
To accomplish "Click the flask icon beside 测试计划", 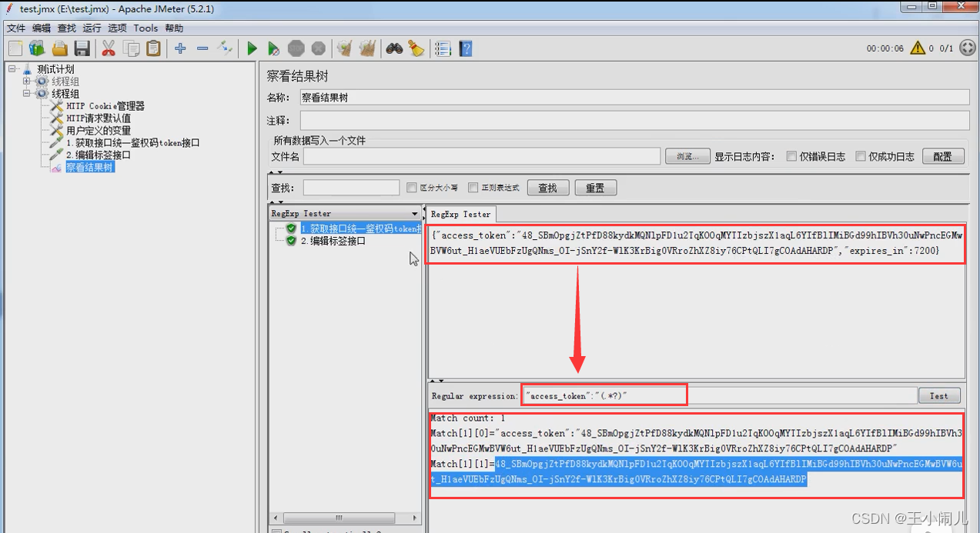I will [28, 69].
